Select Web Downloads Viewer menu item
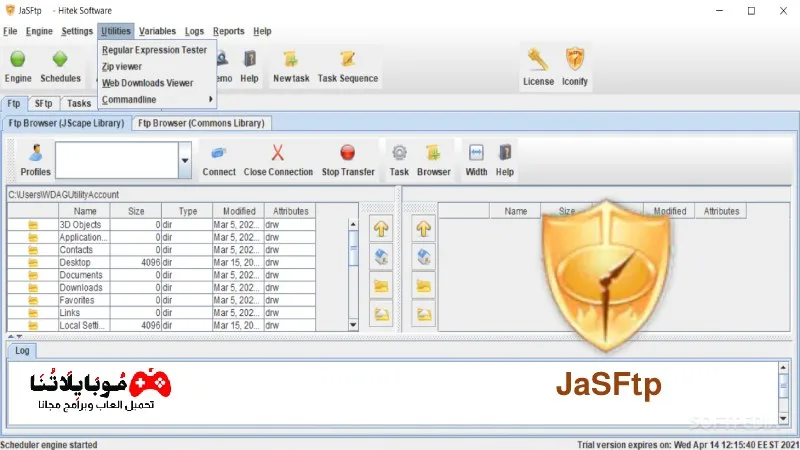800x450 pixels. coord(157,83)
